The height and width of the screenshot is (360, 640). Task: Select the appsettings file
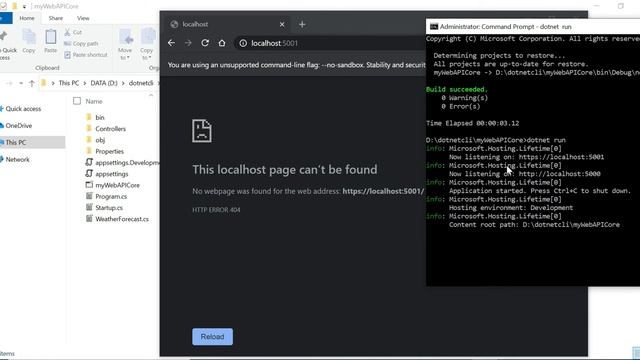(112, 174)
